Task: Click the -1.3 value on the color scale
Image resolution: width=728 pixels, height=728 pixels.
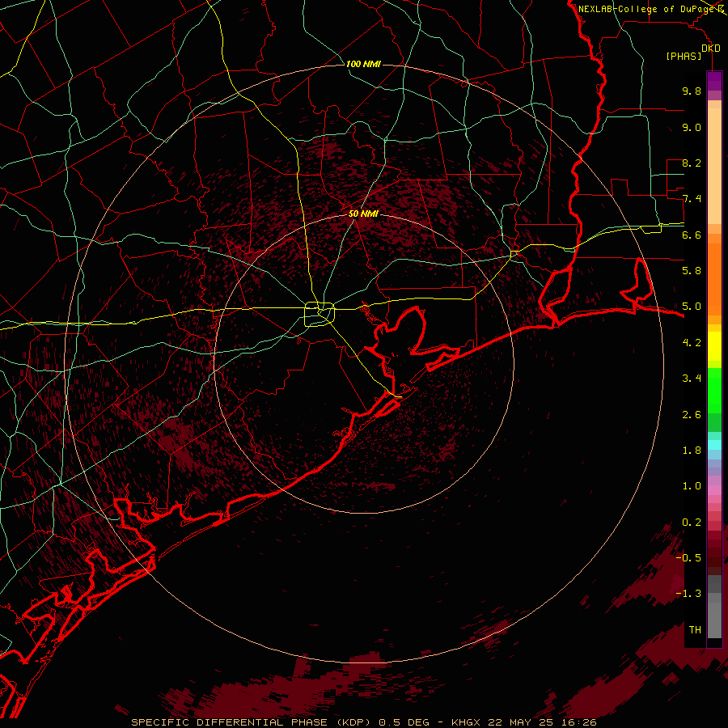Action: tap(688, 594)
